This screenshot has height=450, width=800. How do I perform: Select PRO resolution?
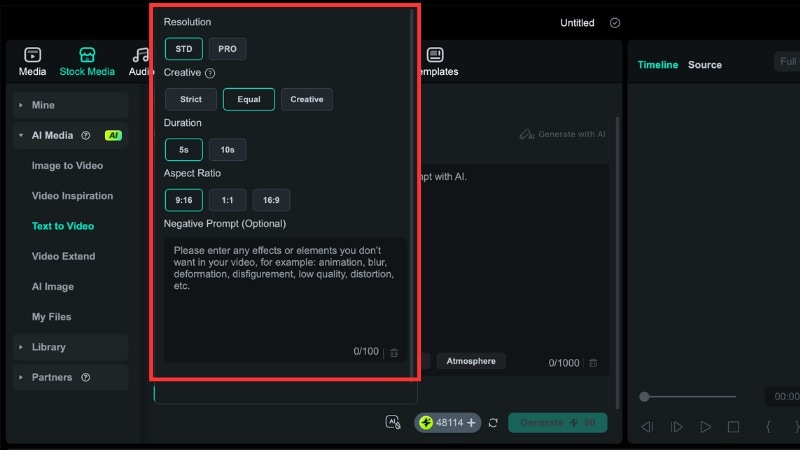[x=228, y=49]
